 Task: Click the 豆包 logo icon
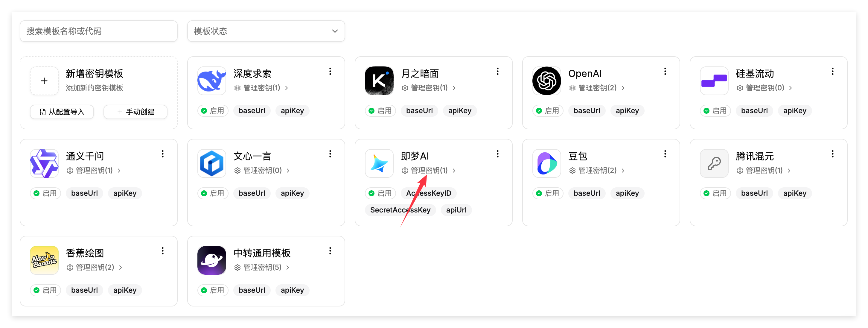coord(546,163)
